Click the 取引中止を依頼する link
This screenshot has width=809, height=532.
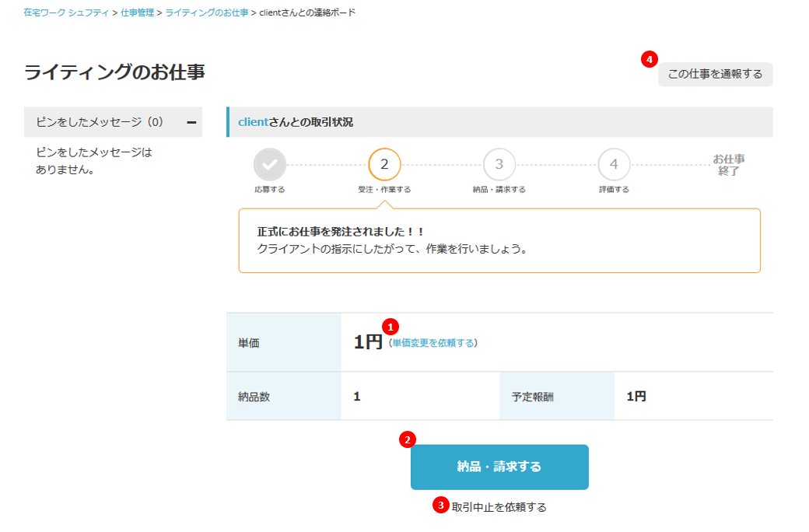(499, 507)
